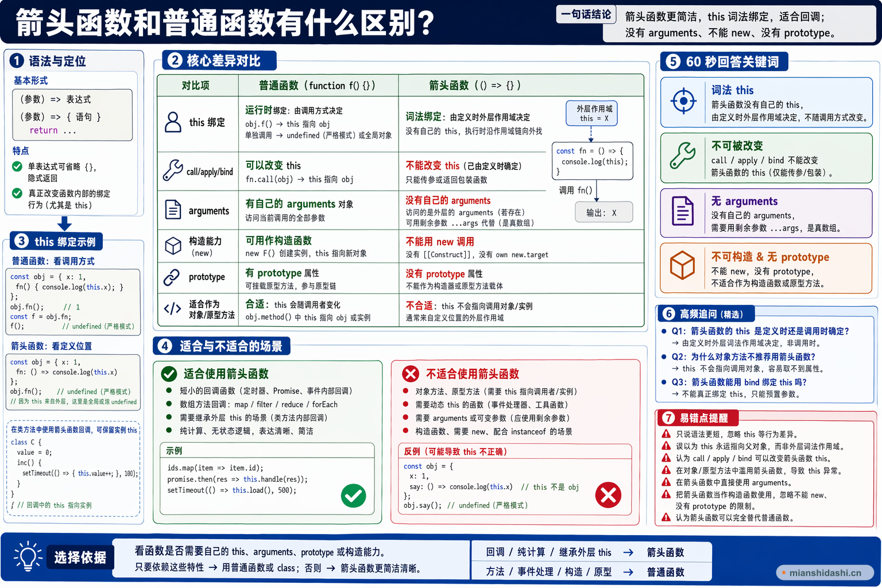Screen dimensions: 882x588
Task: Click the large red X in the 反例 box
Action: coord(608,495)
